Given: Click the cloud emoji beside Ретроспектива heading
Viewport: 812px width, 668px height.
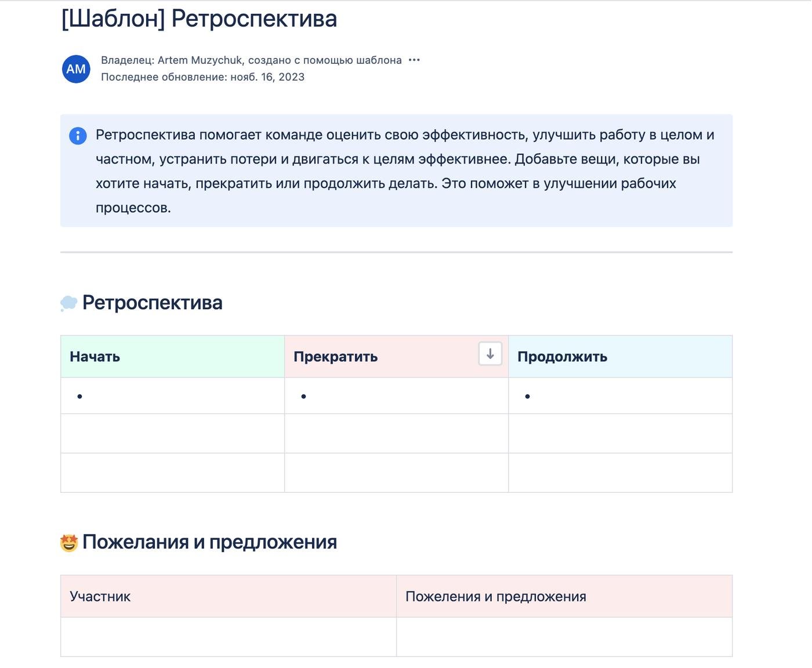Looking at the screenshot, I should click(69, 303).
